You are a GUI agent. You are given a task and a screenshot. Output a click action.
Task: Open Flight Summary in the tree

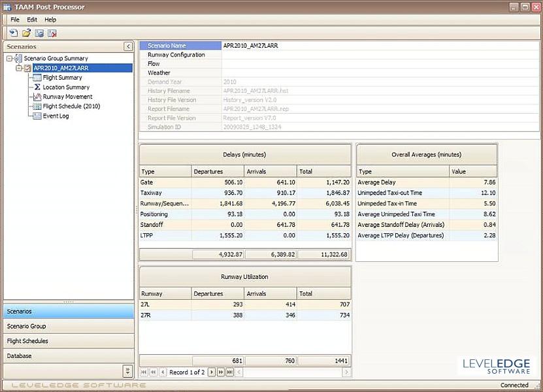pos(62,78)
